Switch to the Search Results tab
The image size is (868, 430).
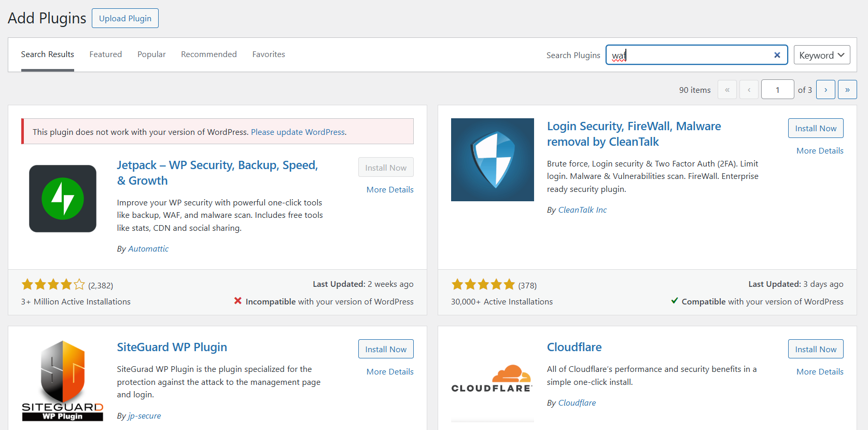click(48, 54)
